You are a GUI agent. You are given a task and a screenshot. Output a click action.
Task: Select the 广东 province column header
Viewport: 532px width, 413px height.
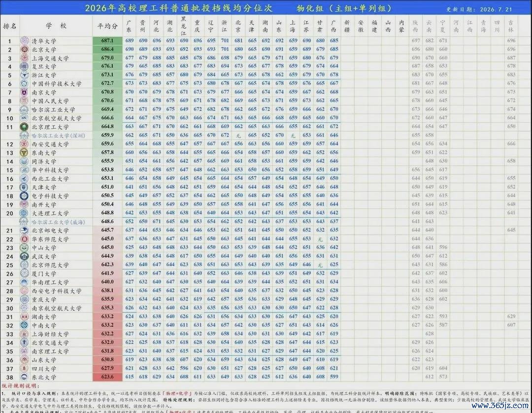point(129,26)
